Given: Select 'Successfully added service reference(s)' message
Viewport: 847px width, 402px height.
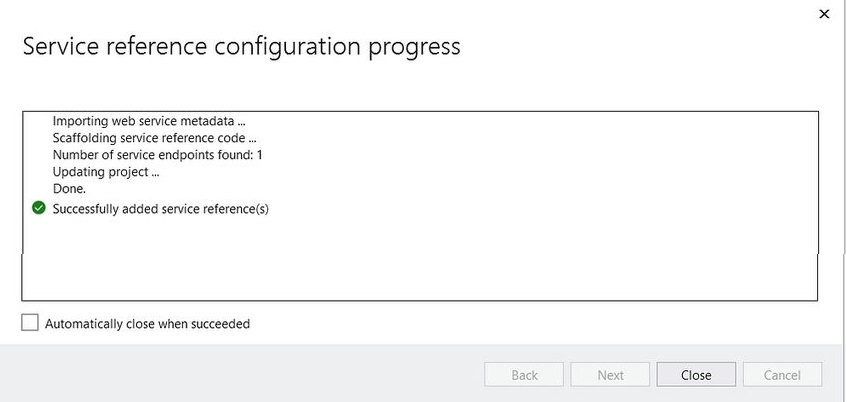Looking at the screenshot, I should pos(160,209).
